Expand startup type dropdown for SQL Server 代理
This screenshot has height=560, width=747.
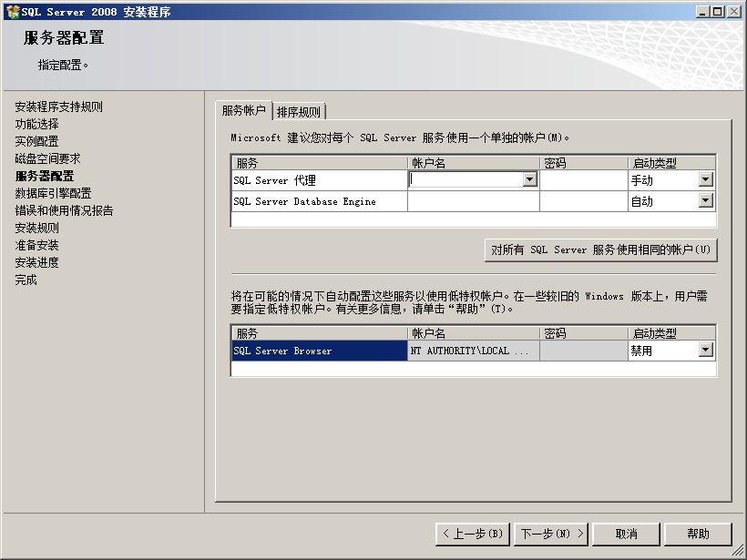[x=705, y=180]
